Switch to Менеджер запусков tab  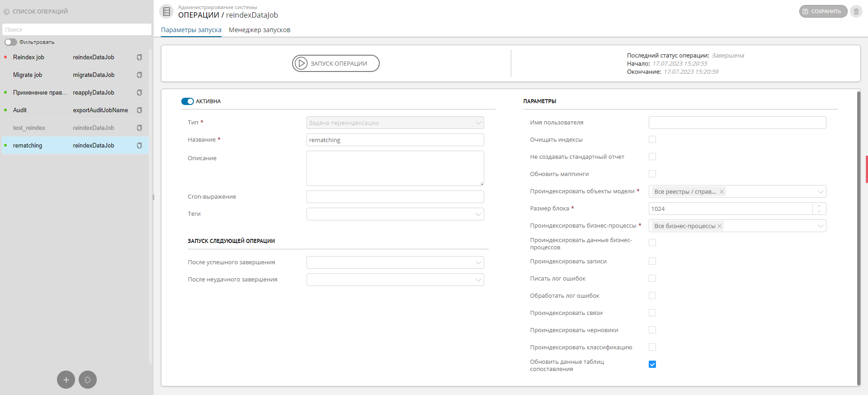pyautogui.click(x=259, y=30)
